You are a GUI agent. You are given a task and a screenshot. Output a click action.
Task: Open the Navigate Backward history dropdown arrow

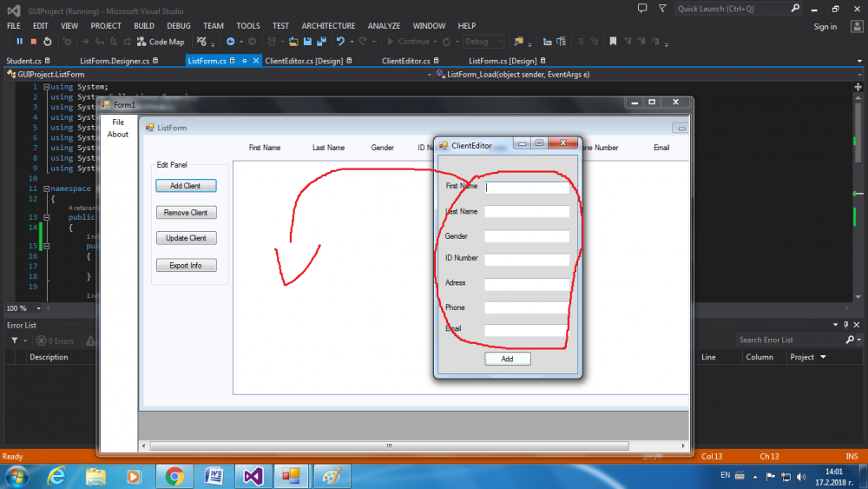[241, 42]
